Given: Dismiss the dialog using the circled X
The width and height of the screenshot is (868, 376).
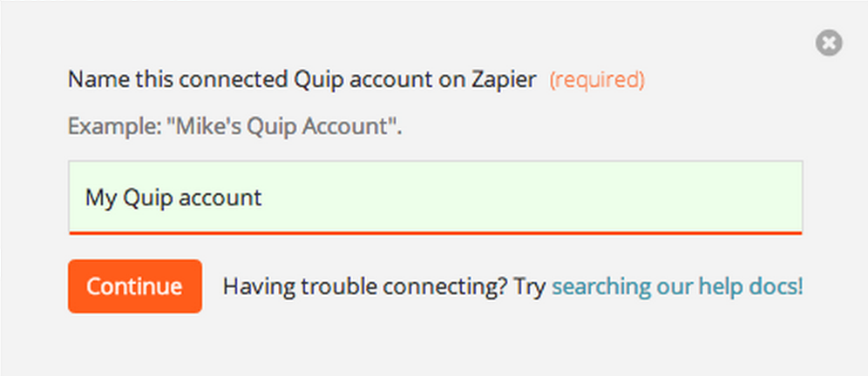Looking at the screenshot, I should point(829,43).
